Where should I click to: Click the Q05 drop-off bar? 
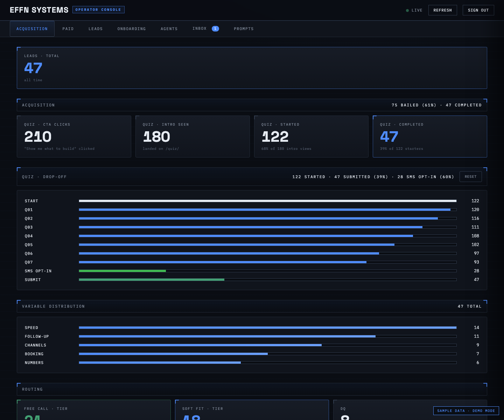(x=268, y=245)
